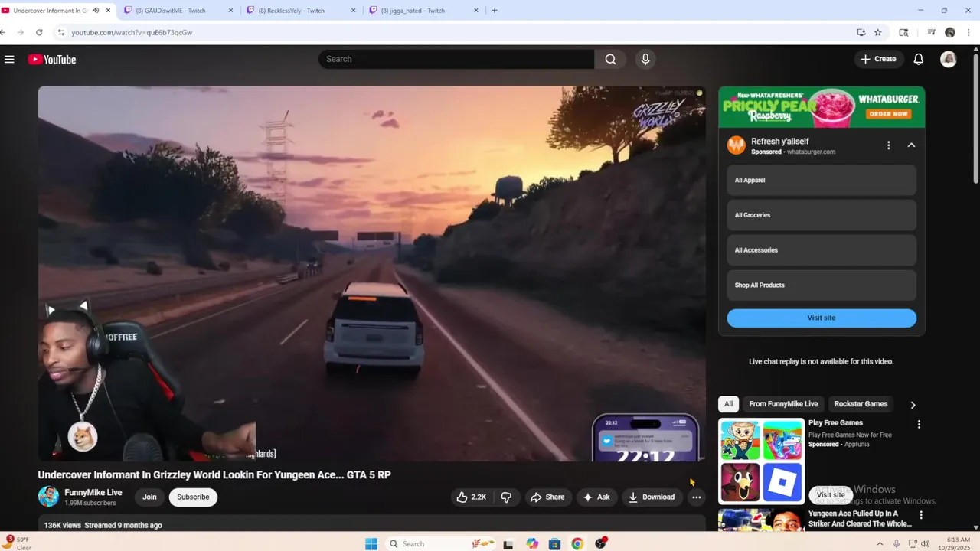The height and width of the screenshot is (551, 980).
Task: View site information icon in address bar
Action: [x=60, y=32]
